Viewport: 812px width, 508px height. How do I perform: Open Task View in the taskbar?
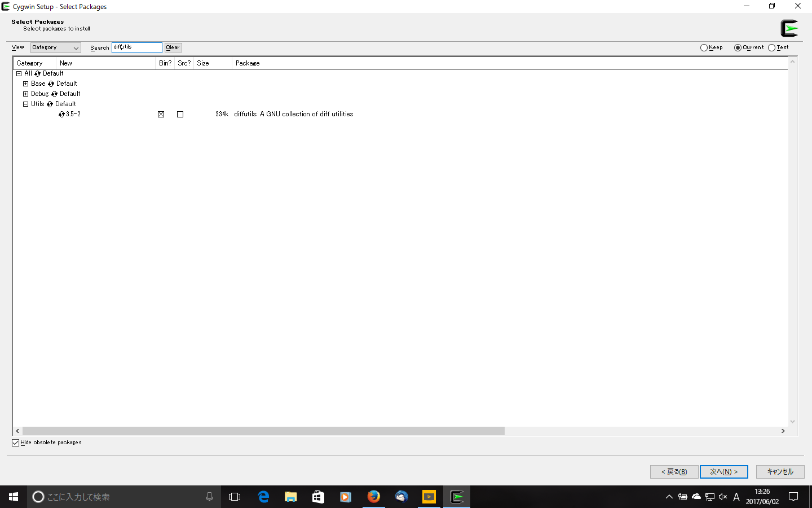point(235,497)
